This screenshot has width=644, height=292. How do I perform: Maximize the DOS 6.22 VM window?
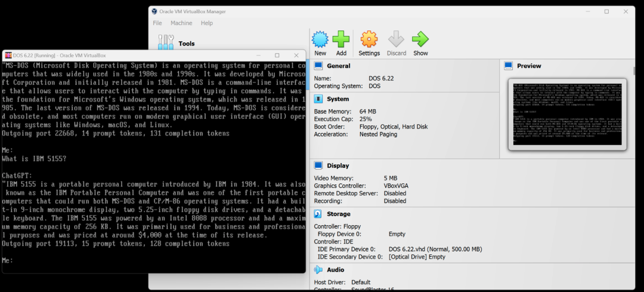(277, 56)
